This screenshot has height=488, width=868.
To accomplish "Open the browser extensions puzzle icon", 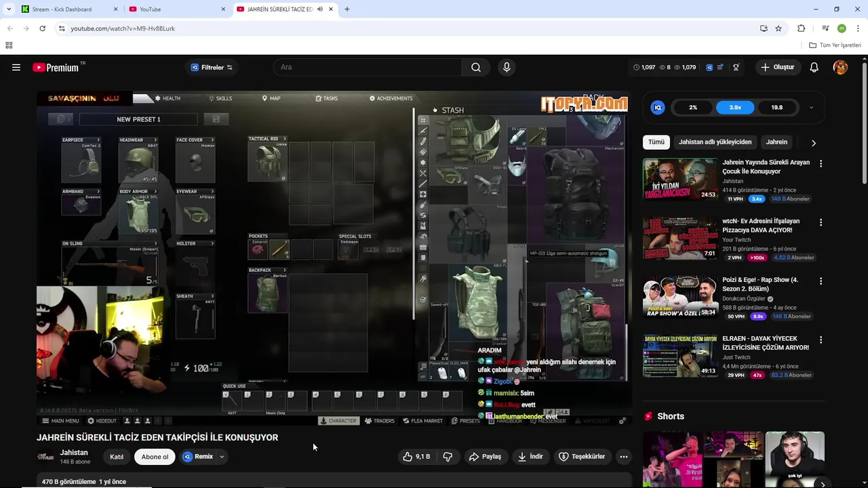I will 802,28.
